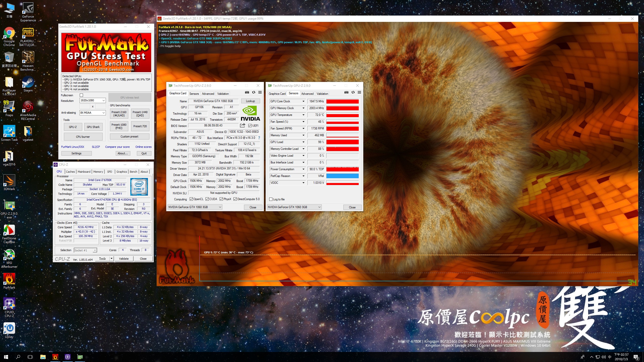
Task: Click bus interface question mark in GPU-Z
Action: coord(259,138)
